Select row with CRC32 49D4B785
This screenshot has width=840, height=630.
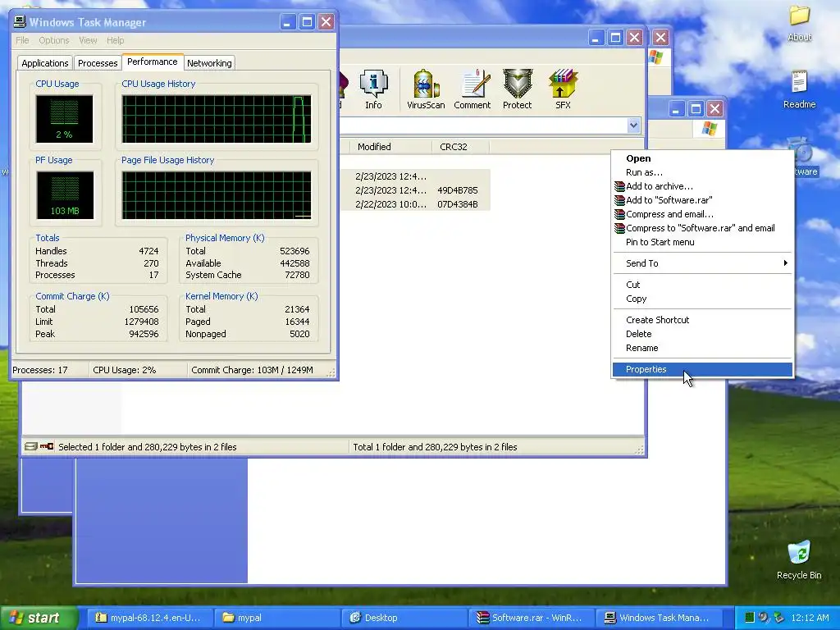click(x=414, y=190)
